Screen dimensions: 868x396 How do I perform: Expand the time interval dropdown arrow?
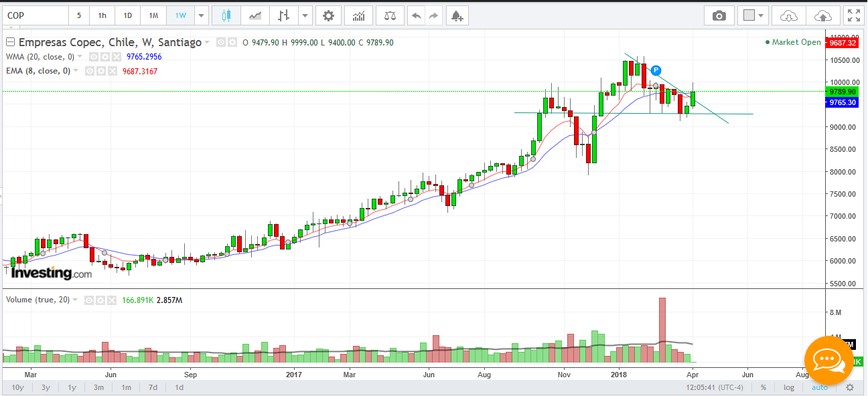(x=202, y=15)
